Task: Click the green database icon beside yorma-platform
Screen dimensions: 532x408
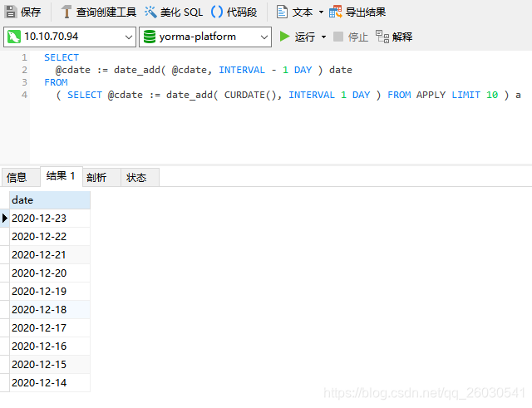Action: coord(150,37)
